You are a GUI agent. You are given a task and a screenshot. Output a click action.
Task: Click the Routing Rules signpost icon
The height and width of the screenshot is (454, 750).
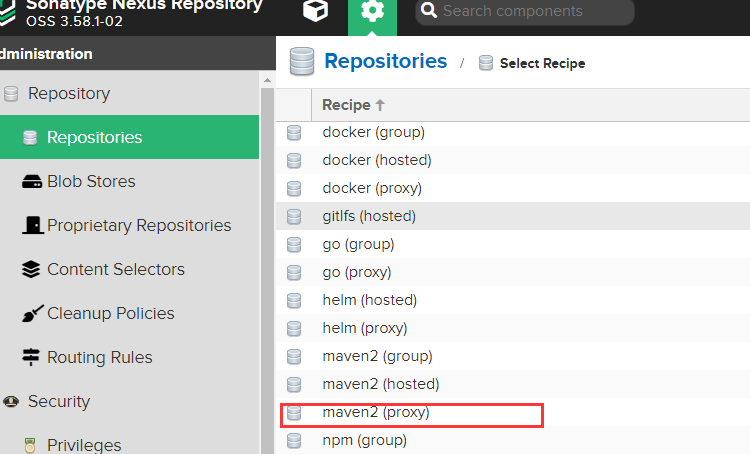pos(30,358)
